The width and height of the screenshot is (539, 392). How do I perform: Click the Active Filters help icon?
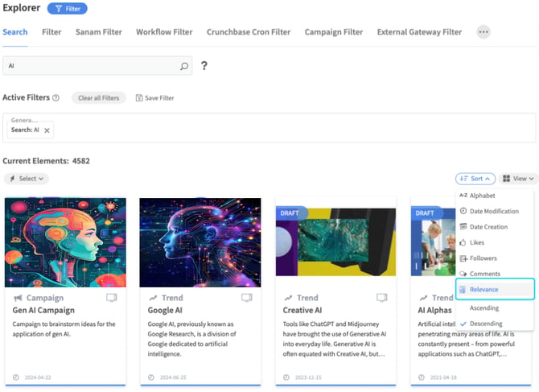(56, 98)
